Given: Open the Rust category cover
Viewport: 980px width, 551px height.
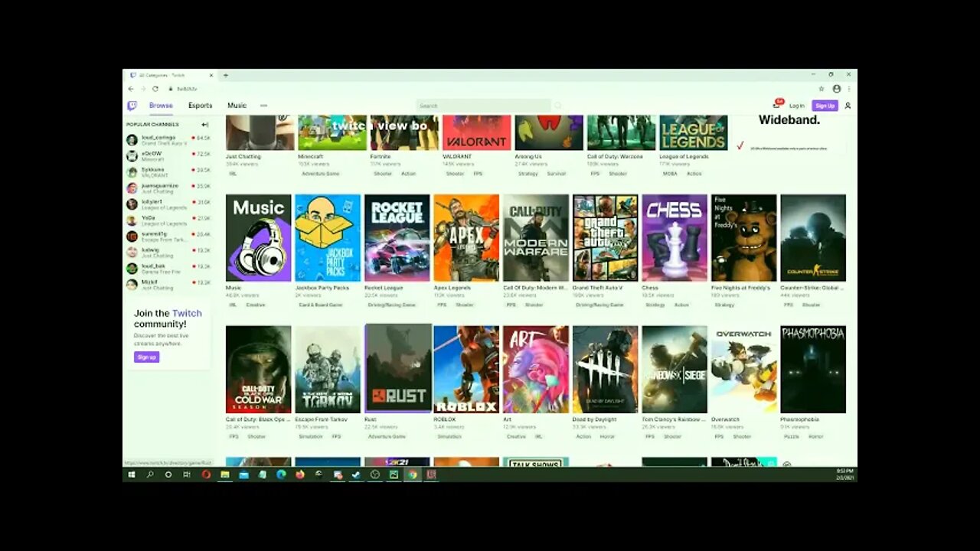Looking at the screenshot, I should pyautogui.click(x=398, y=368).
